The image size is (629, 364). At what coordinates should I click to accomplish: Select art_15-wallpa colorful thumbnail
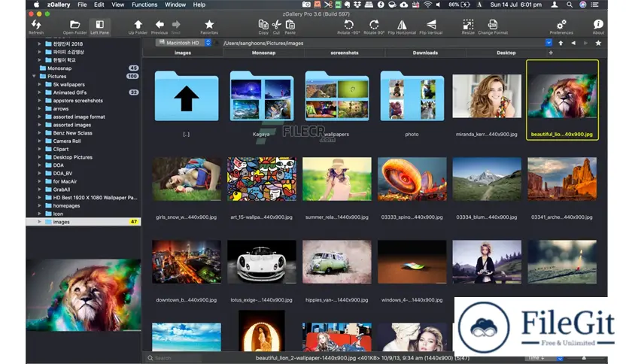click(262, 179)
